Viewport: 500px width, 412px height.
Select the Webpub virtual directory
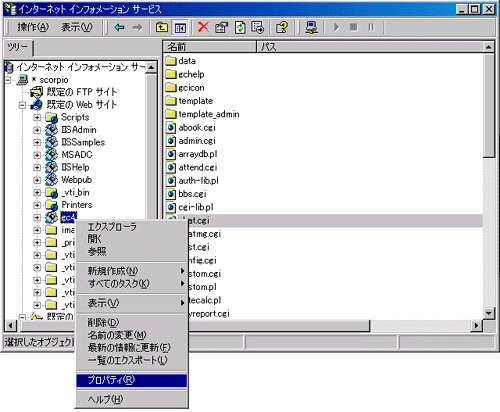pos(76,180)
